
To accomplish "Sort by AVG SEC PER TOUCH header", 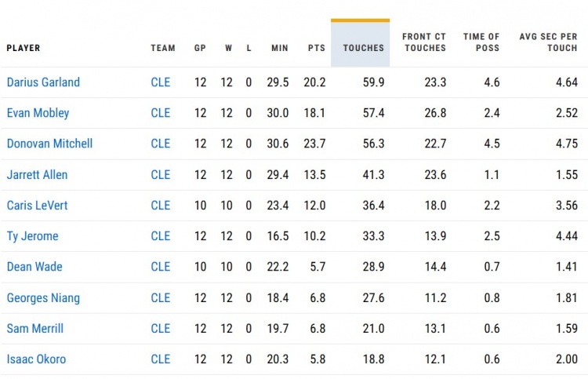I will pyautogui.click(x=548, y=42).
